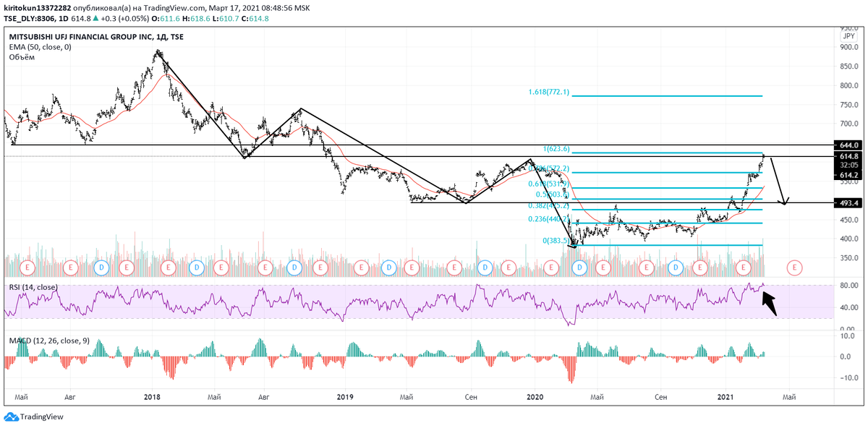This screenshot has height=428, width=868.
Task: Click the 32:05 countdown timer tag
Action: click(848, 166)
